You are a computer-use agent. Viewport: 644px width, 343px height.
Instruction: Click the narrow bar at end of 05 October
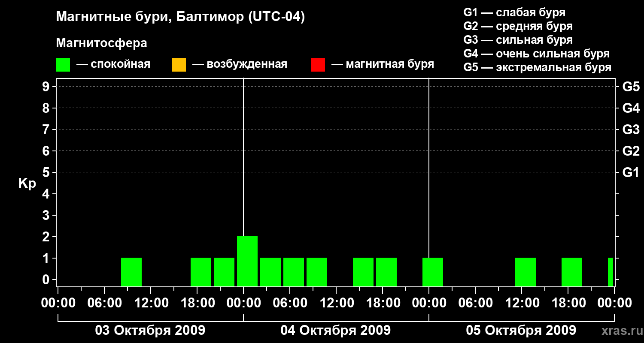[x=611, y=272]
